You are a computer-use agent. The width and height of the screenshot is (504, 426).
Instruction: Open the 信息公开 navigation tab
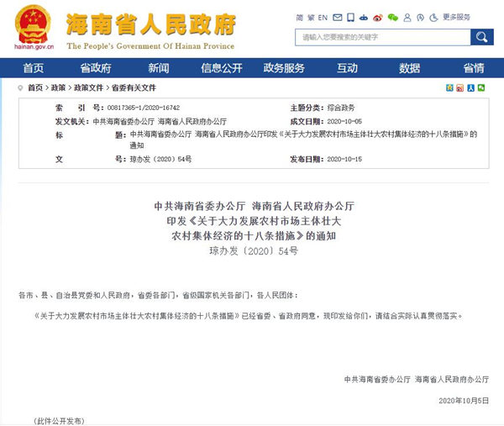click(x=213, y=68)
